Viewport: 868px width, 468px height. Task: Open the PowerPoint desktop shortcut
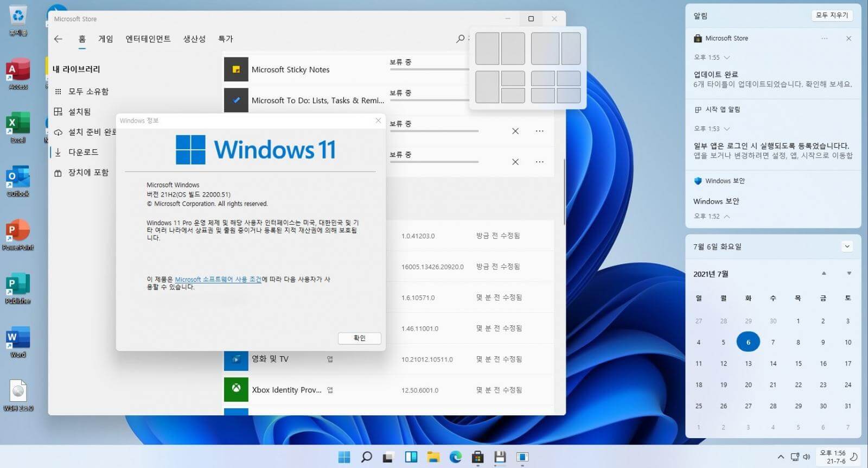click(x=18, y=235)
